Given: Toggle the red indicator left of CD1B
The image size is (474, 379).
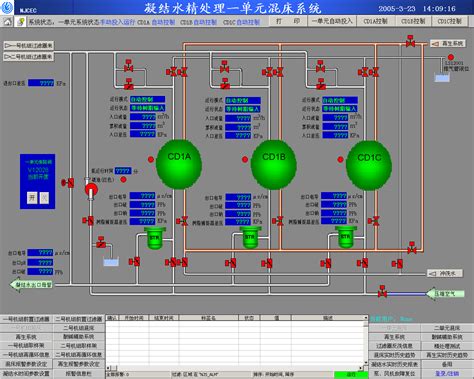Looking at the screenshot, I should coord(245,159).
